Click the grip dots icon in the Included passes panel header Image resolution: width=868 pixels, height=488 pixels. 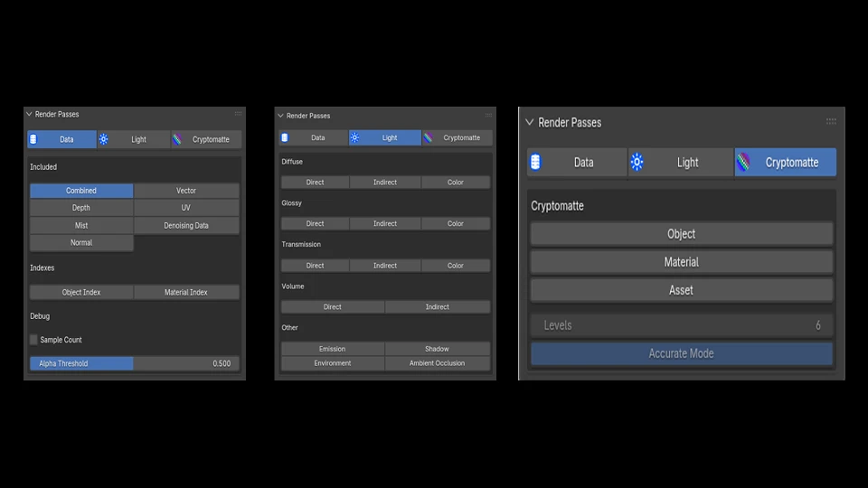click(x=238, y=114)
